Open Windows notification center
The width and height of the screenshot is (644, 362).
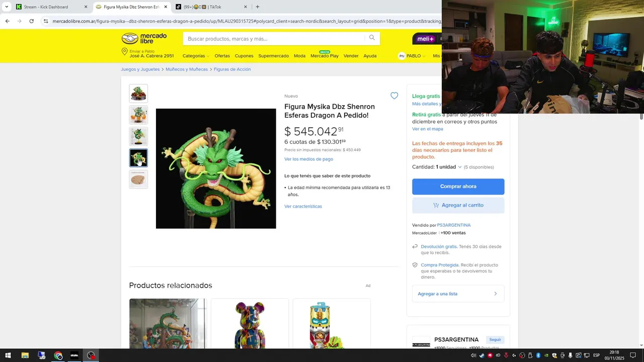point(633,355)
